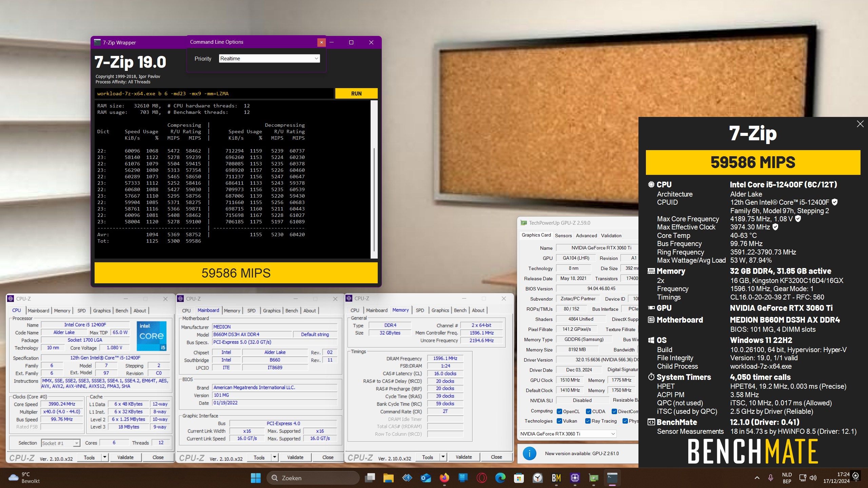This screenshot has height=488, width=868.
Task: Toggle the Vulkan checkbox in GPU-Z
Action: point(559,421)
